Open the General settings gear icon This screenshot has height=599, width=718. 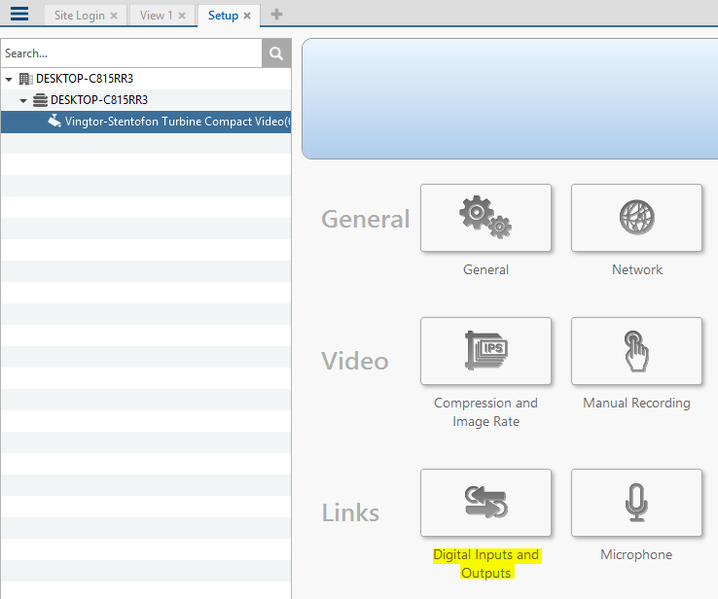click(x=485, y=217)
